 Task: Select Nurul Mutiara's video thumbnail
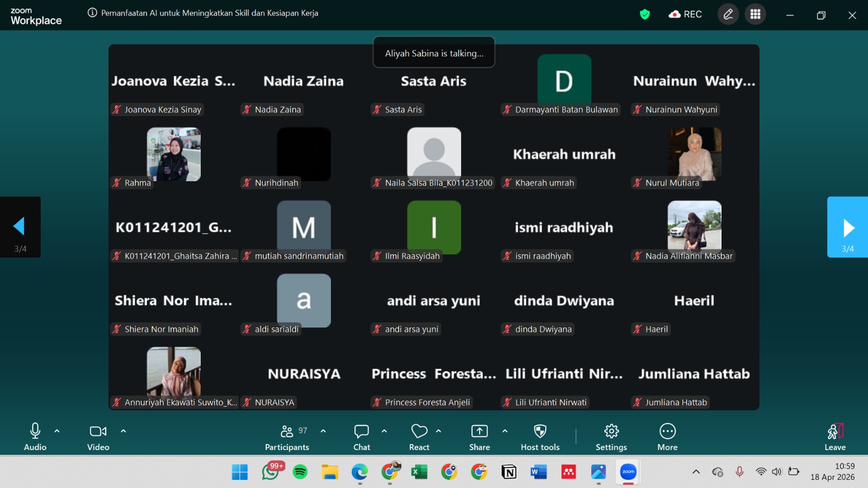(694, 154)
